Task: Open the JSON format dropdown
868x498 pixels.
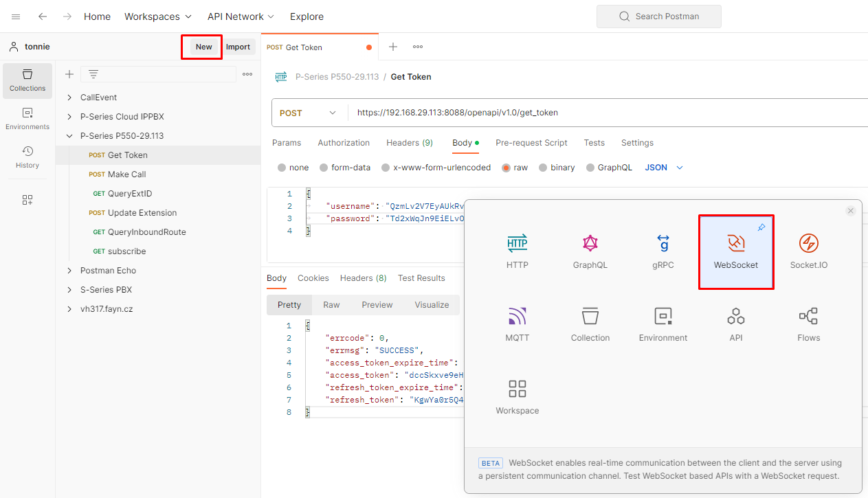Action: 664,168
